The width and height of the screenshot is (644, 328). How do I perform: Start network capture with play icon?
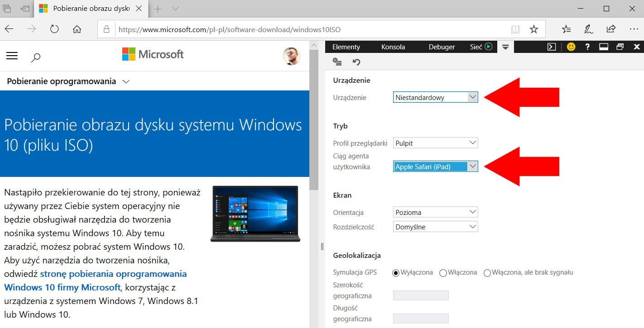tap(489, 46)
